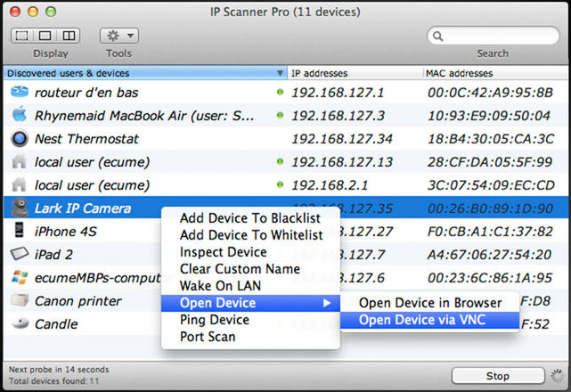The image size is (571, 392).
Task: Click MAC address 18:B4:30:05:CA:3C
Action: [491, 139]
